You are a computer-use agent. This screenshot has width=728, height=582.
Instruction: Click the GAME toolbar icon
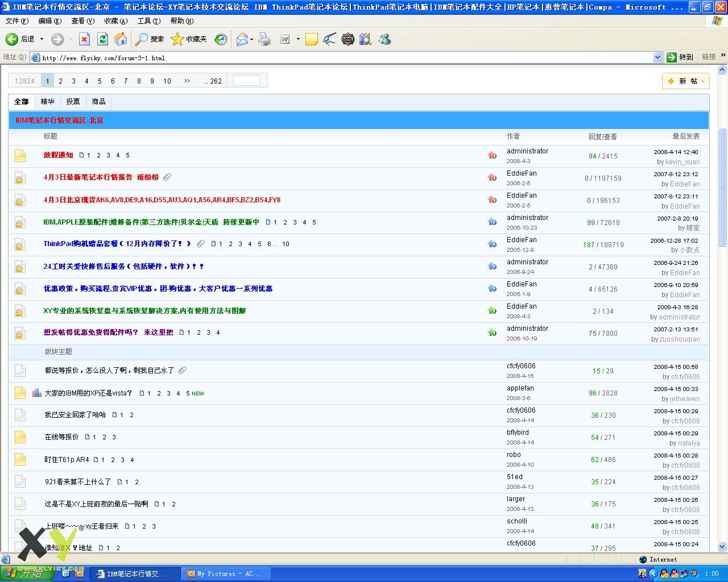tap(348, 39)
